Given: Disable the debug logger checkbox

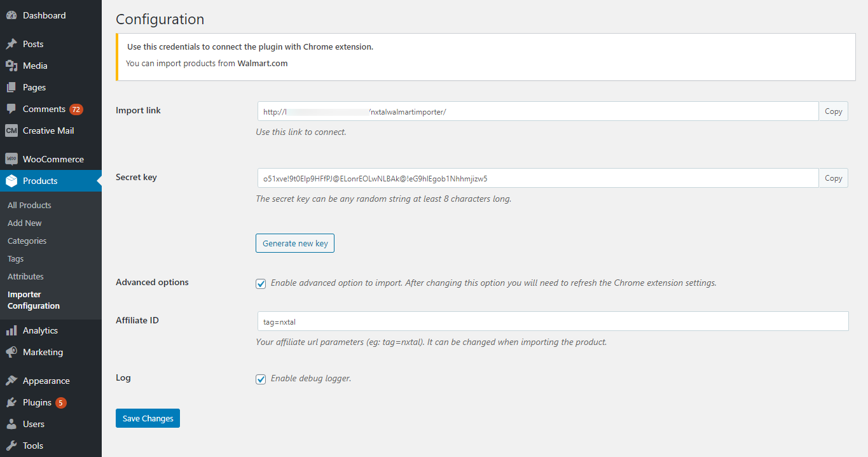Looking at the screenshot, I should [261, 379].
